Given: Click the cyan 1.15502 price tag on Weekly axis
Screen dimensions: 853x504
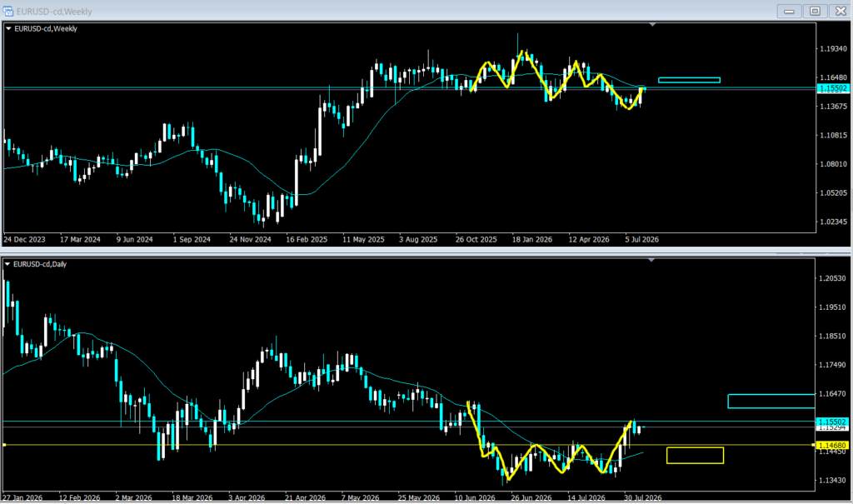Looking at the screenshot, I should [x=833, y=88].
